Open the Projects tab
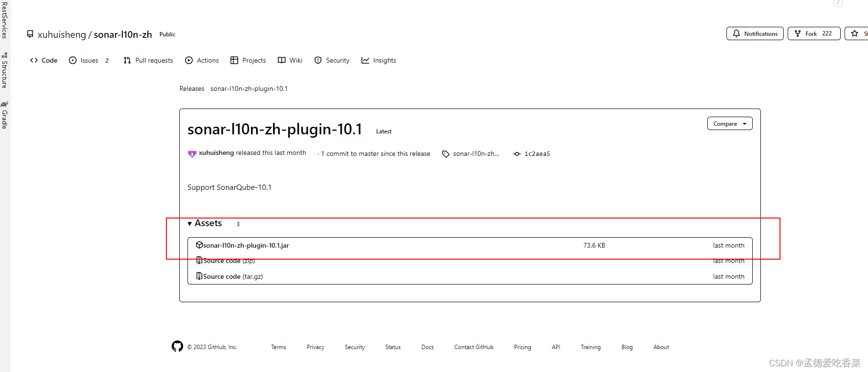868x372 pixels. click(248, 60)
